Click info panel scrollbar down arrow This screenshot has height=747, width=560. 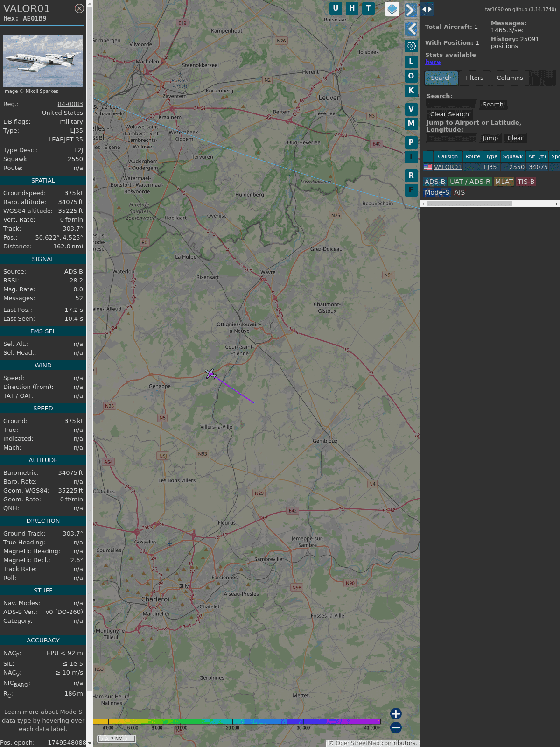coord(90,743)
